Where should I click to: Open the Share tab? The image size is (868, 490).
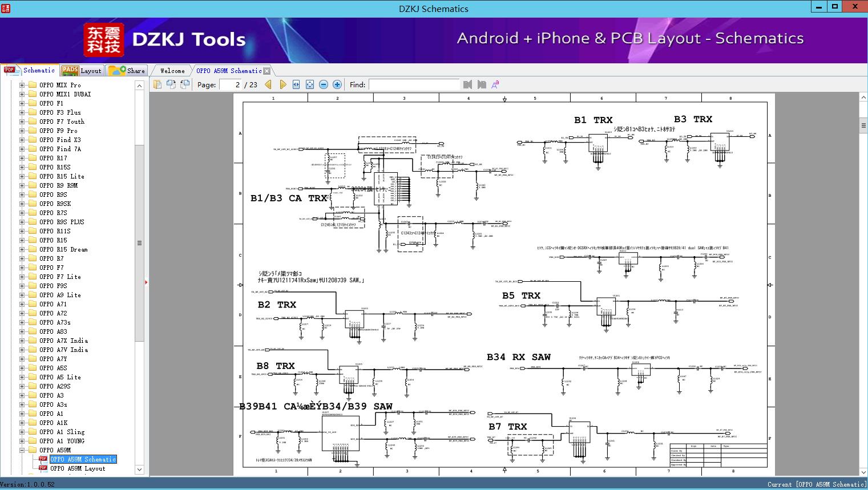point(127,71)
